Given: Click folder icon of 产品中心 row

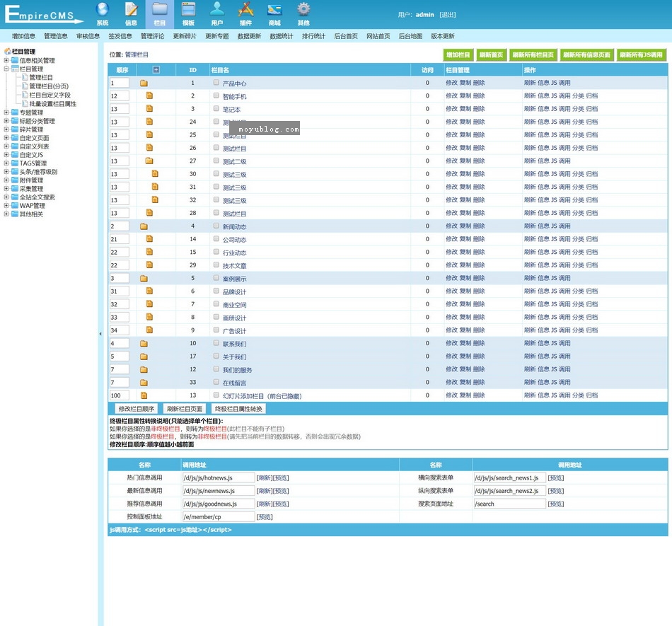Looking at the screenshot, I should point(144,83).
